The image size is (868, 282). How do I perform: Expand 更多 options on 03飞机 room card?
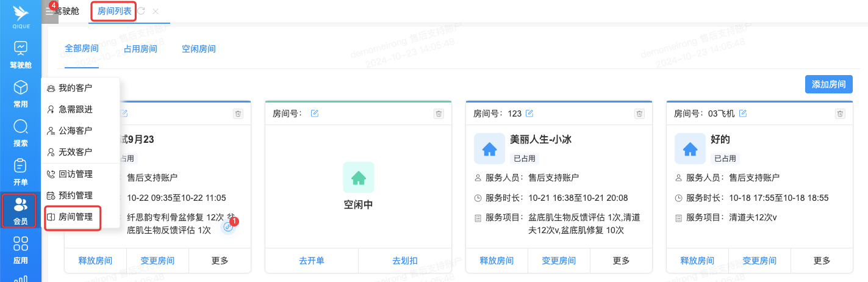click(x=822, y=261)
